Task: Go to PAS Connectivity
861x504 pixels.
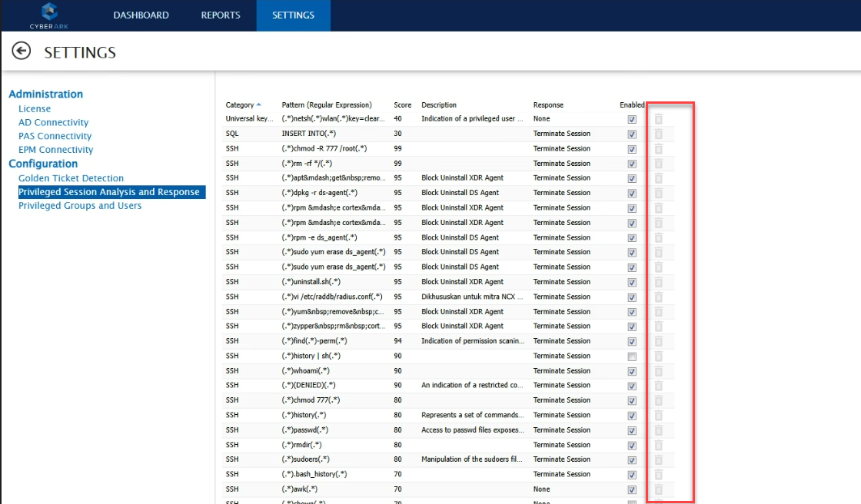Action: click(55, 136)
